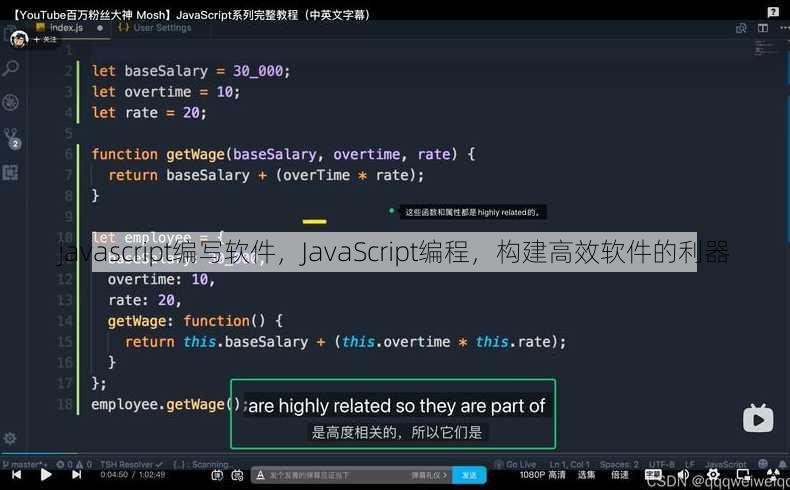
Task: Click UTF-8 encoding status
Action: click(661, 464)
